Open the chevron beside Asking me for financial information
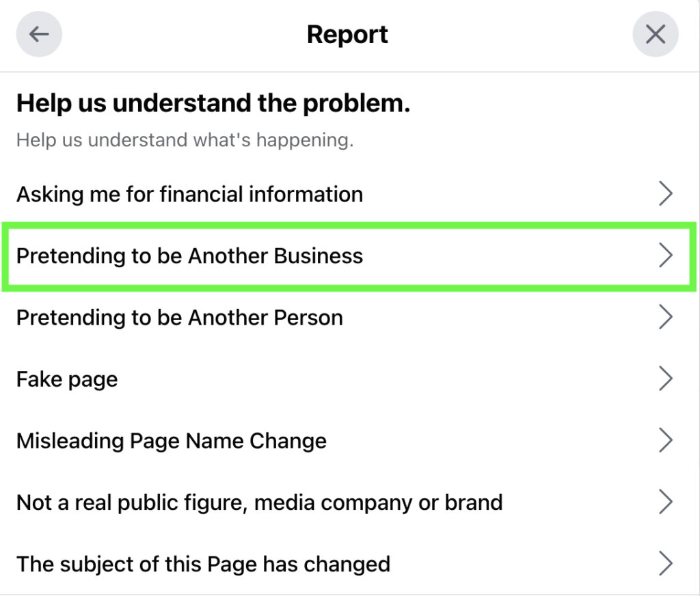 [x=665, y=193]
